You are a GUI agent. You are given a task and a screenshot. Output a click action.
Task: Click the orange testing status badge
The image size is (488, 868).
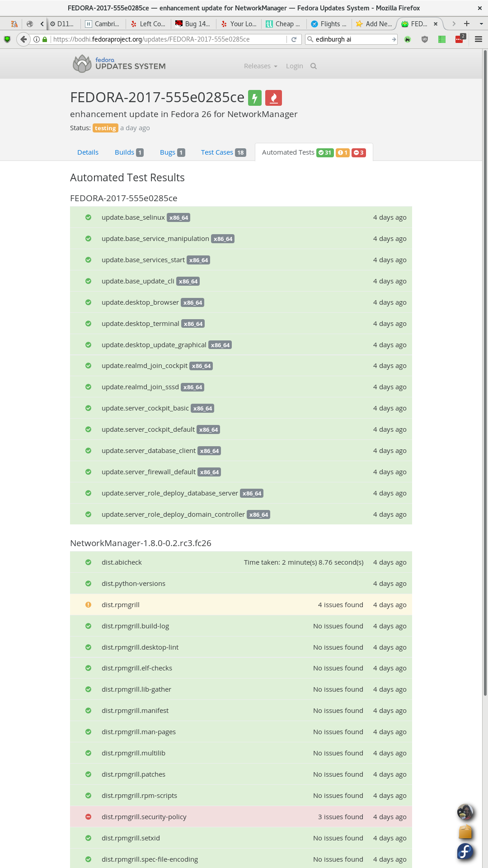click(105, 128)
